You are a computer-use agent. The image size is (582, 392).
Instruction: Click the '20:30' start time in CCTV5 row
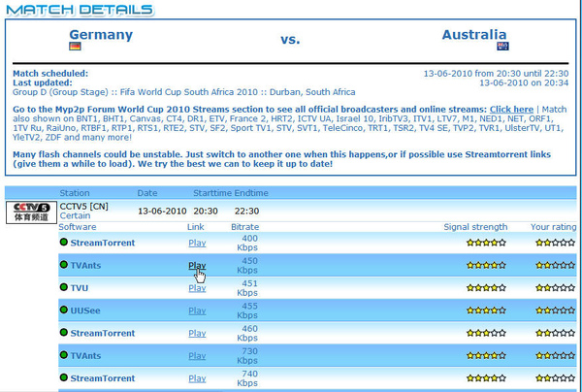click(x=206, y=212)
